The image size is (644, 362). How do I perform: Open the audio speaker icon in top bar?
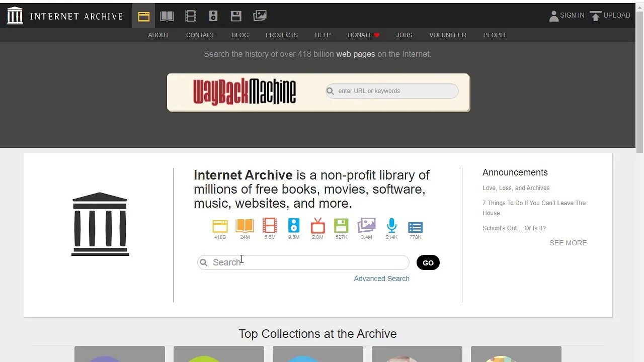coord(213,16)
